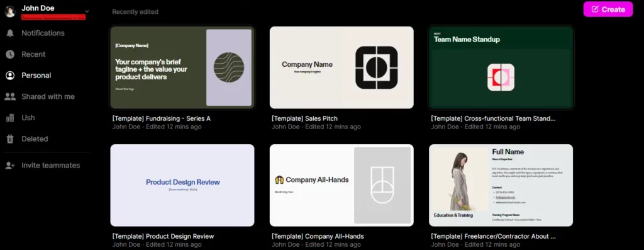This screenshot has height=250, width=644.
Task: Click the John Doe account name
Action: pyautogui.click(x=38, y=8)
